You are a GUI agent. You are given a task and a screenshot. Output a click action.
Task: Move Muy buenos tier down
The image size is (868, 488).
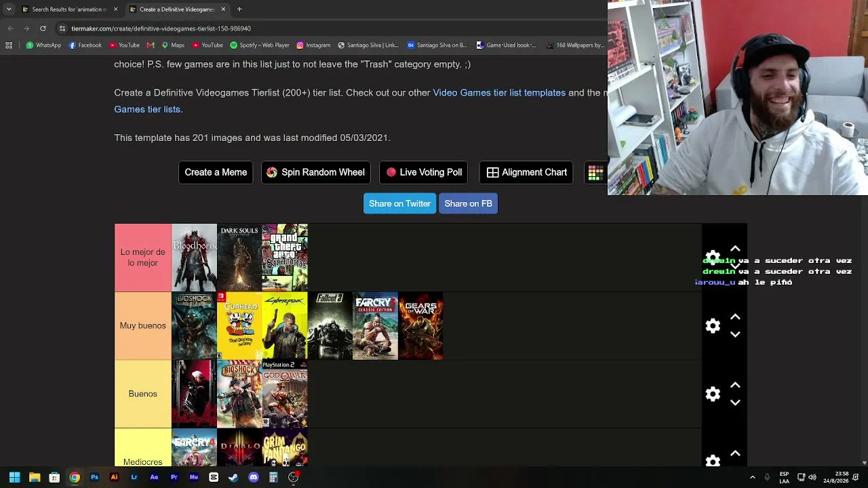[x=735, y=334]
